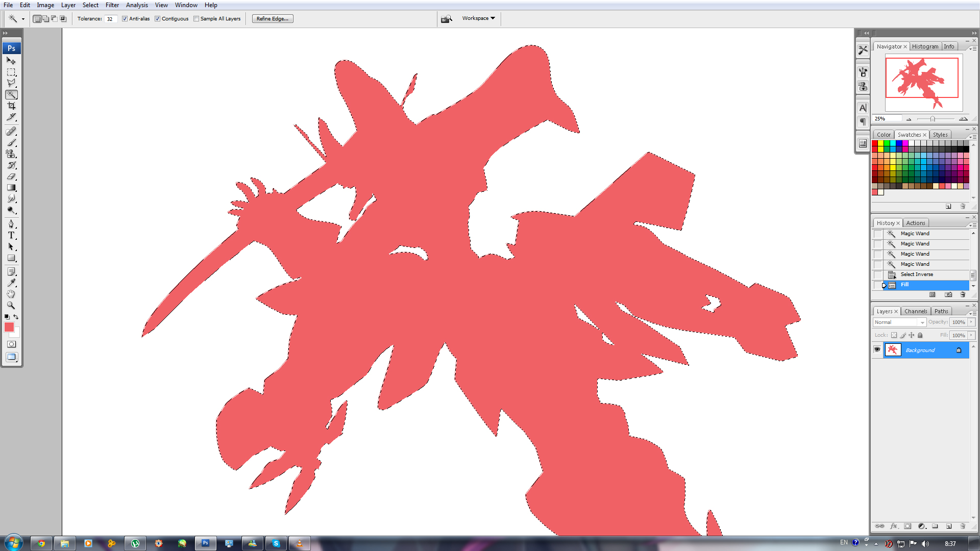Click the Quick Mask mode icon
This screenshot has height=551, width=980.
[11, 344]
